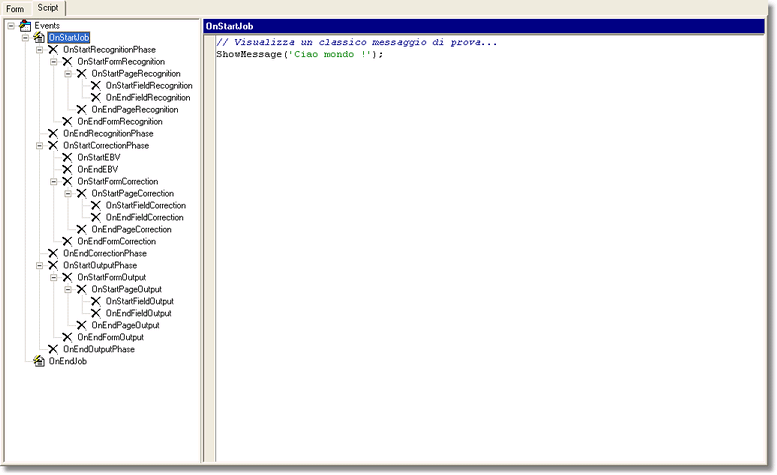
Task: Click the X icon beside OnStartRecognitionPhase
Action: [53, 50]
